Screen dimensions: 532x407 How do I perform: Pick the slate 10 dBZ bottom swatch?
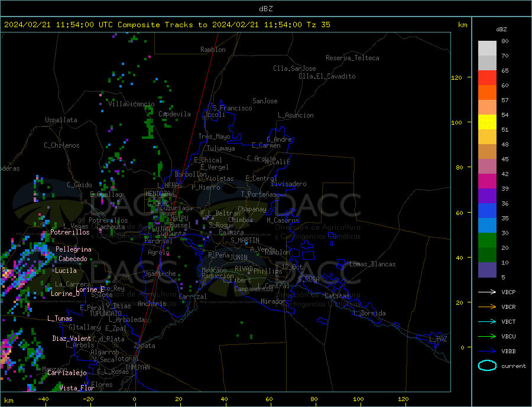(x=487, y=269)
